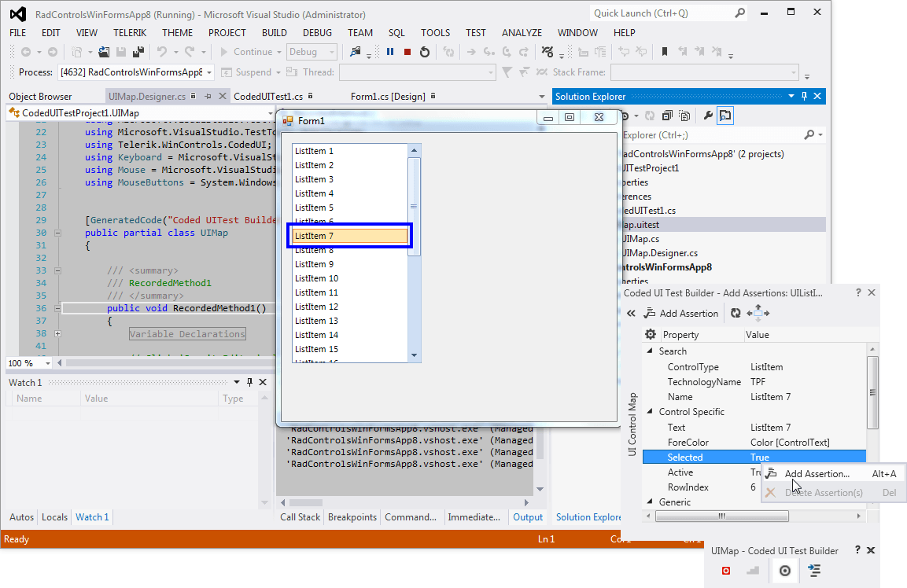This screenshot has height=588, width=907.
Task: Toggle auto-hide pin on Solution Explorer panel
Action: click(804, 96)
